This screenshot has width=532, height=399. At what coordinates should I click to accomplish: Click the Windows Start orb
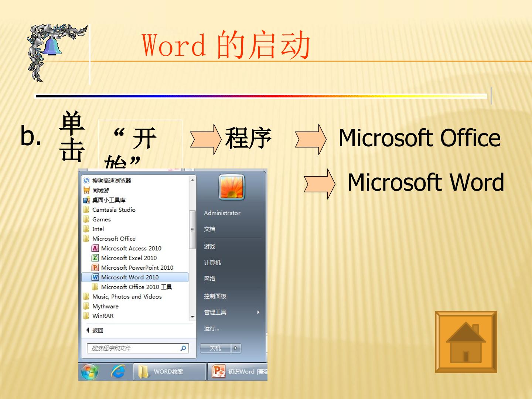(x=89, y=372)
